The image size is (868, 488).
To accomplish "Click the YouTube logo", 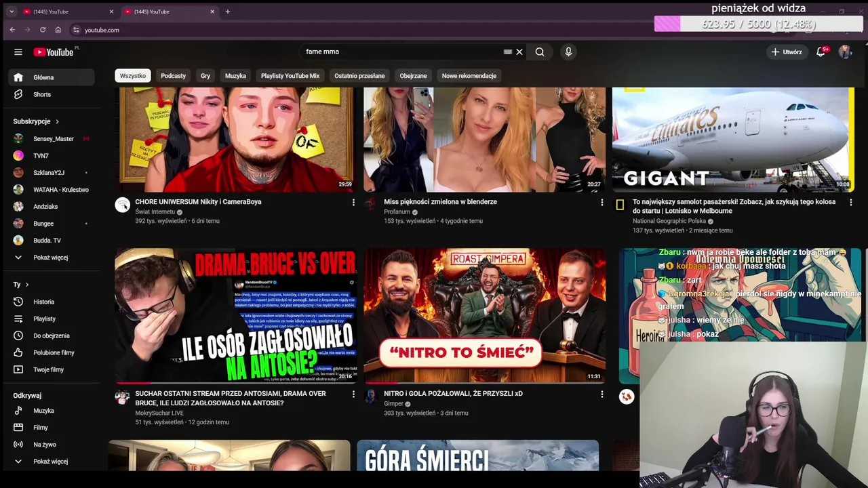I will [54, 52].
